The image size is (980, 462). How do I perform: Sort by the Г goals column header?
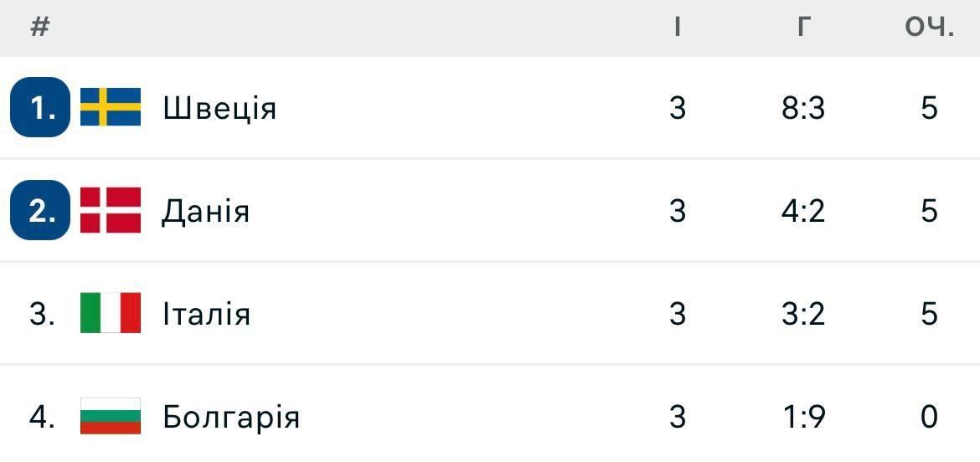coord(804,28)
